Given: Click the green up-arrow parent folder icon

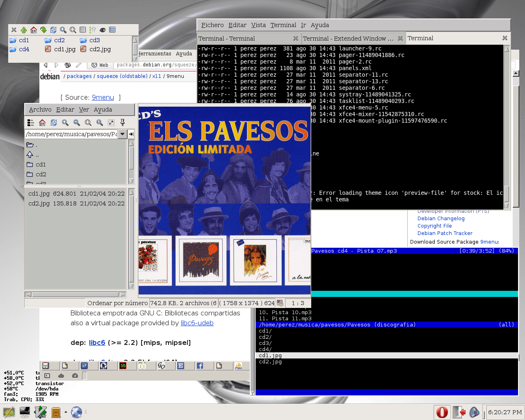Looking at the screenshot, I should pos(24,30).
